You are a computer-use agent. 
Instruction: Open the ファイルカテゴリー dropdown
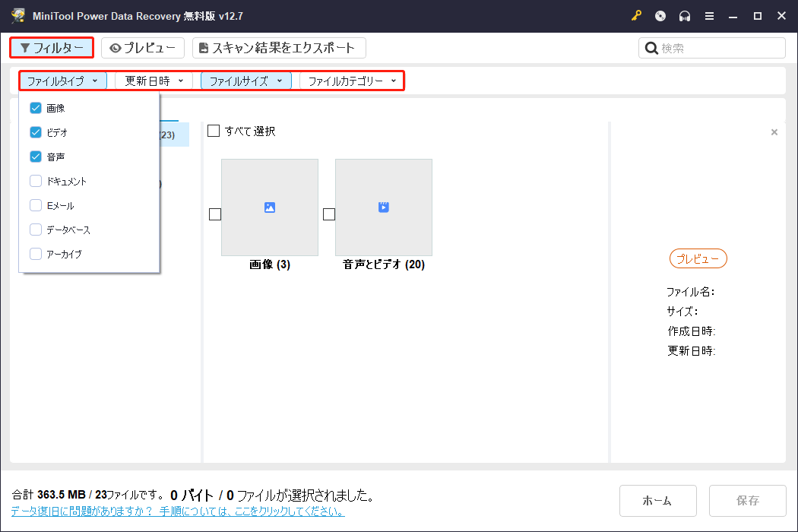[x=352, y=80]
